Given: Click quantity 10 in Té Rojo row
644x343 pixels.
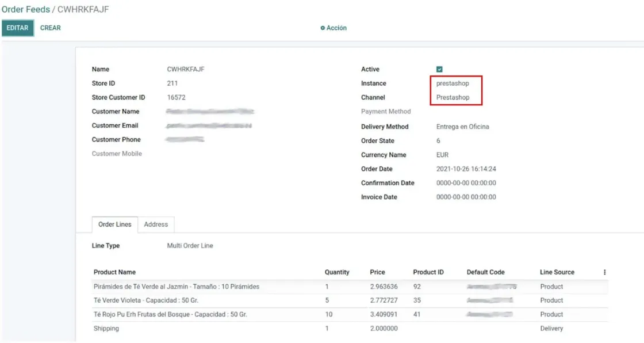Looking at the screenshot, I should (x=328, y=315).
